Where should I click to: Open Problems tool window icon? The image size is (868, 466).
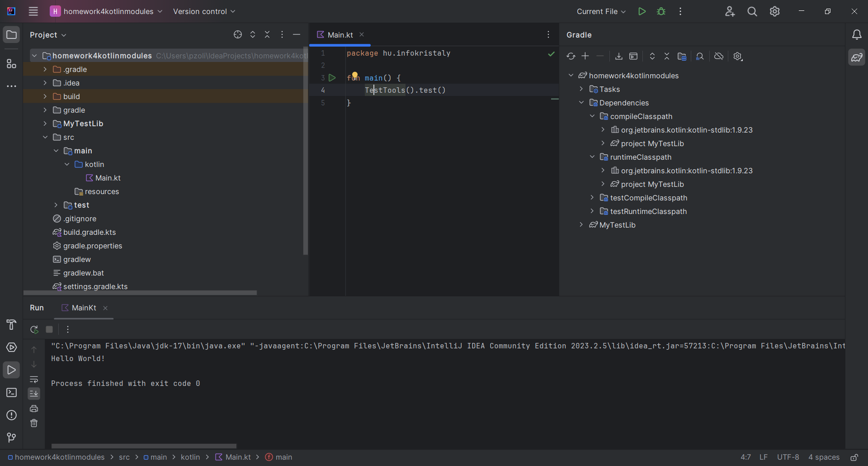(11, 415)
